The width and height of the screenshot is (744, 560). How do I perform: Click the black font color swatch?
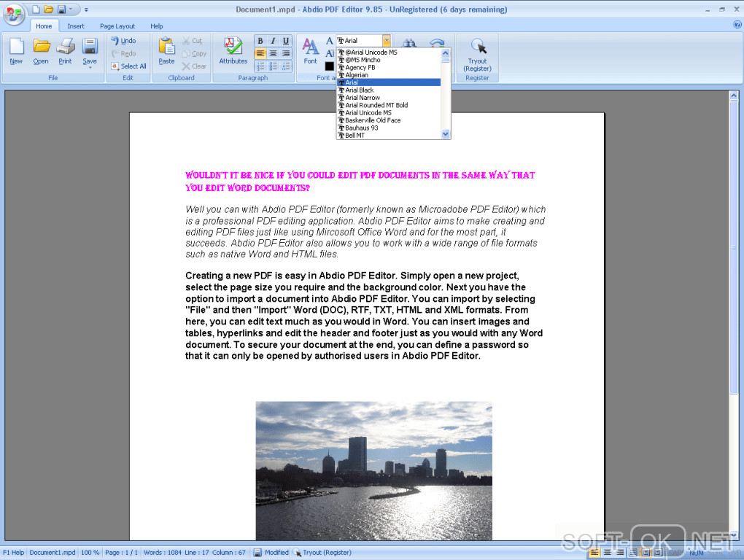click(329, 66)
